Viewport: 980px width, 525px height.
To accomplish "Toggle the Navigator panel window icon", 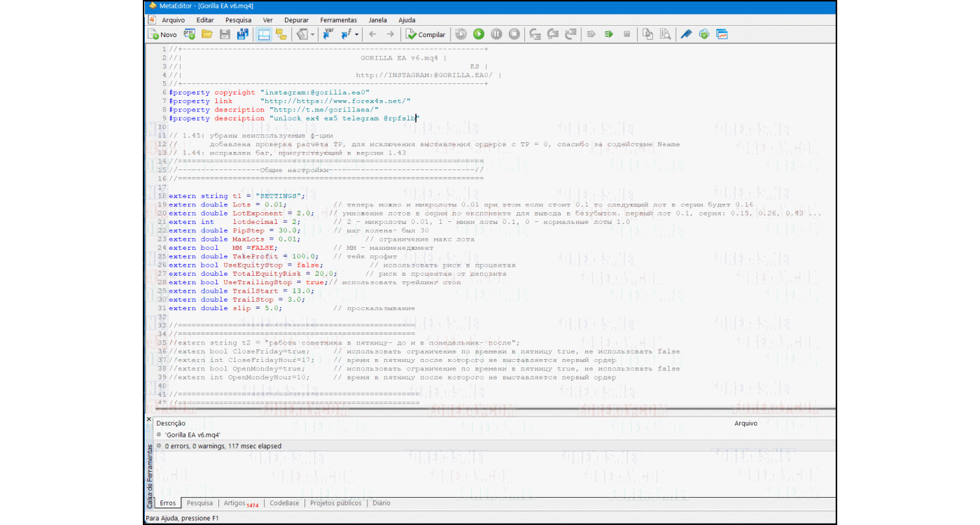I will (x=262, y=34).
